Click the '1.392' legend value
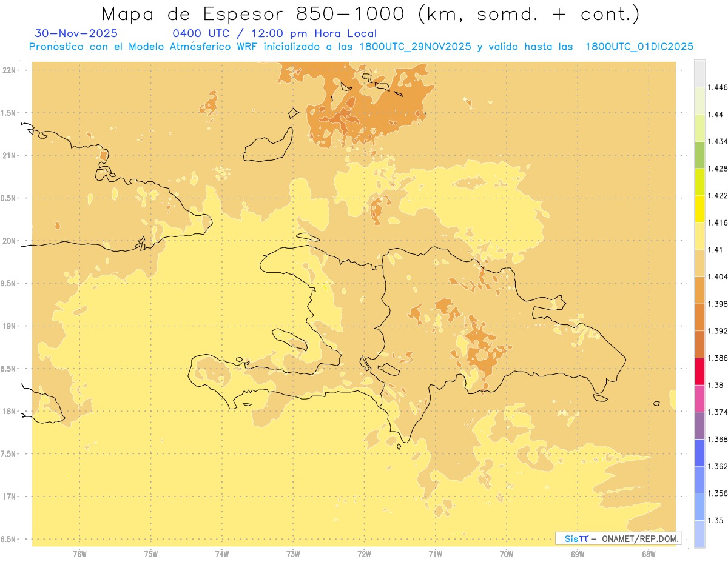The width and height of the screenshot is (728, 562). tap(718, 331)
